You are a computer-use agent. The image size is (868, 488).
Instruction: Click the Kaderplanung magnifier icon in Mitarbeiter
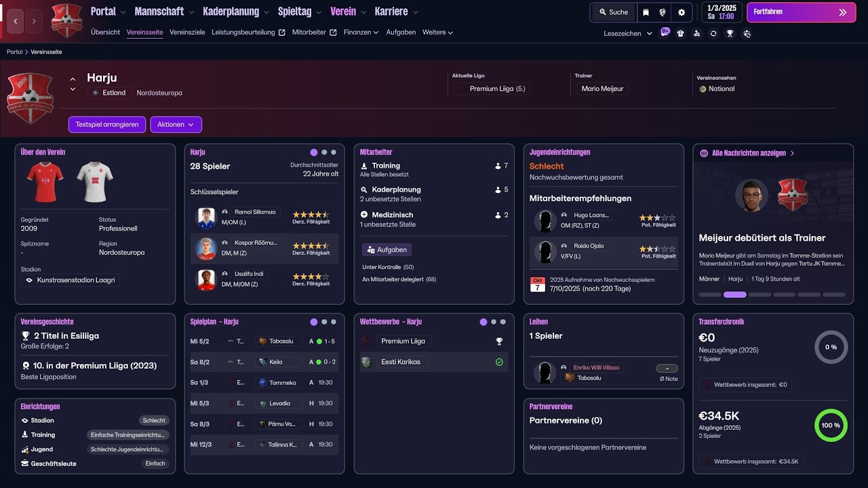[x=364, y=190]
